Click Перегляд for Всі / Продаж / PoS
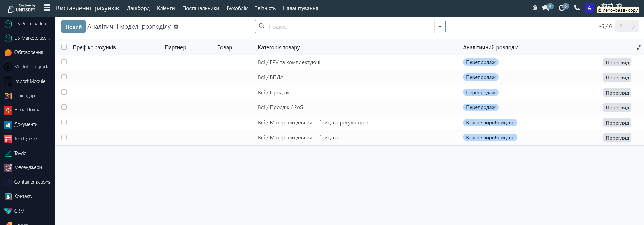Screen dimensions: 644x225 click(617, 108)
